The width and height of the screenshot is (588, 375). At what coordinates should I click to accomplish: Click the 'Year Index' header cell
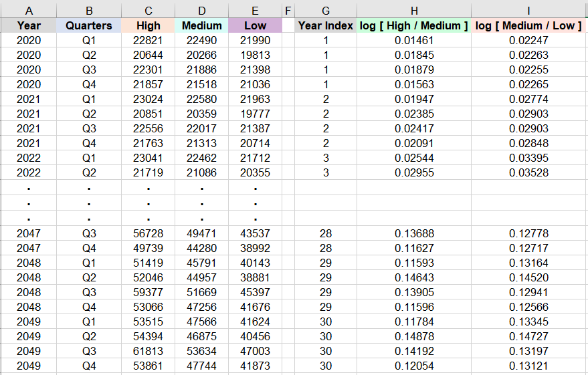tap(326, 25)
